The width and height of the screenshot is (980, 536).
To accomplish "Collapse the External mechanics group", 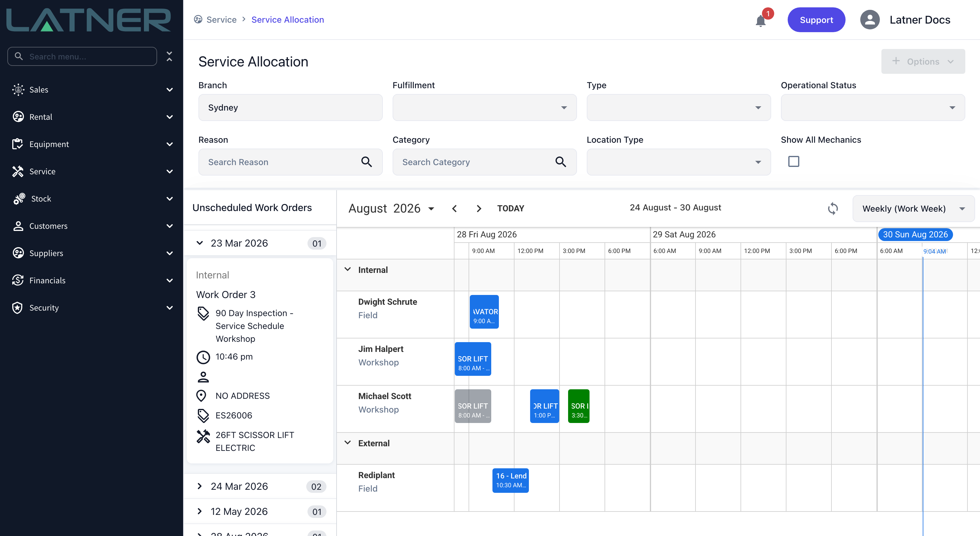I will [347, 443].
